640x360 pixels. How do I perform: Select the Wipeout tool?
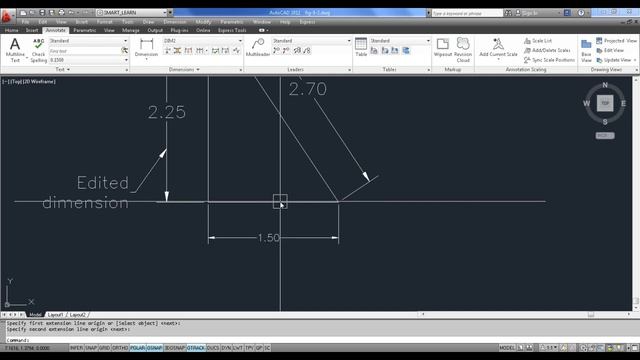point(442,47)
